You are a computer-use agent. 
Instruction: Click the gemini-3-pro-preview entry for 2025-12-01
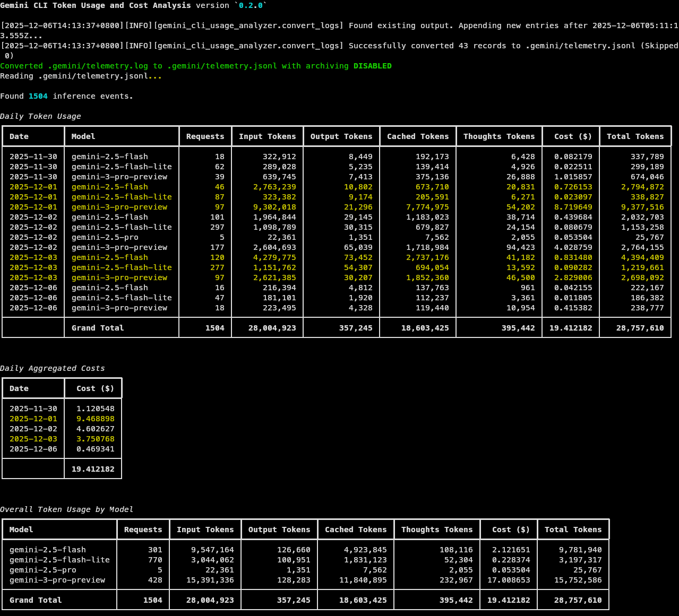(119, 207)
